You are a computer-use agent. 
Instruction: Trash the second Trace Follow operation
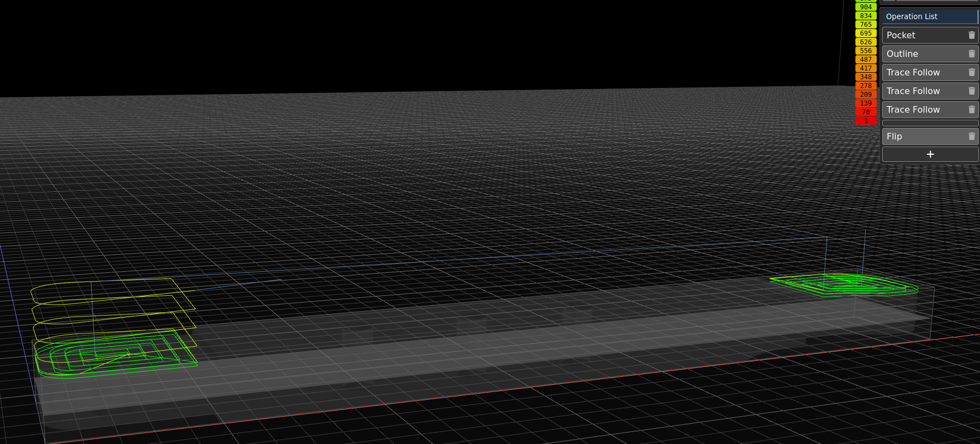coord(971,91)
